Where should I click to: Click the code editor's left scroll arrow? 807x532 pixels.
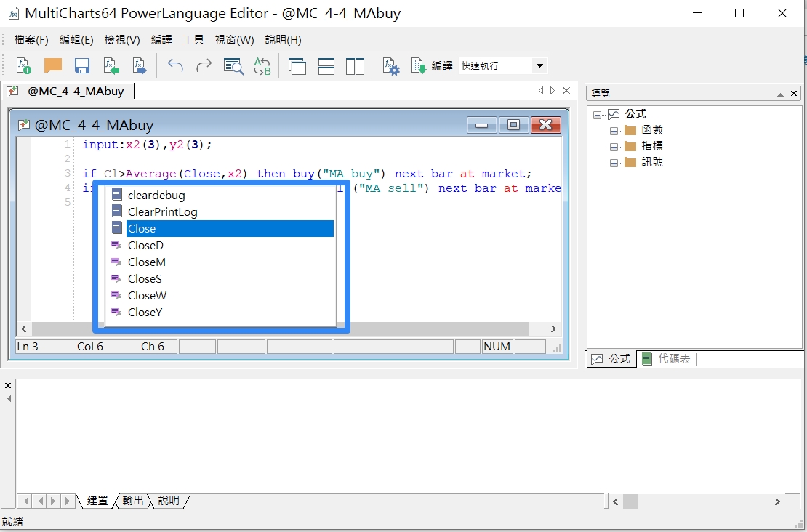coord(24,329)
